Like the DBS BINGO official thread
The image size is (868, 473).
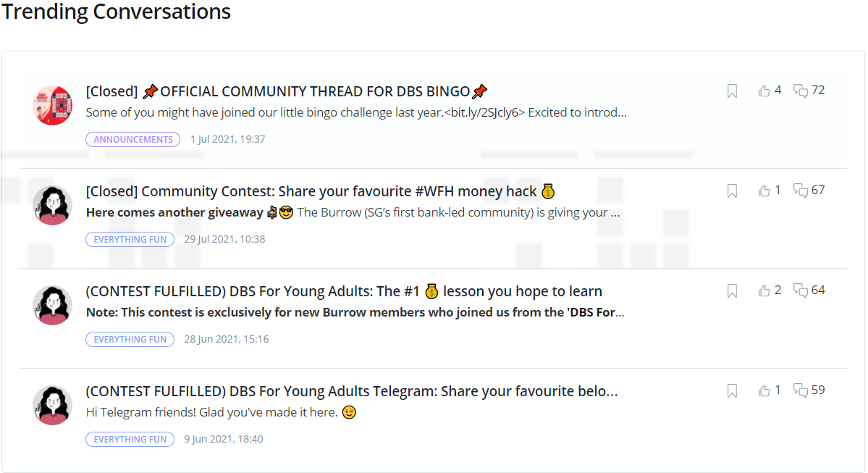764,91
